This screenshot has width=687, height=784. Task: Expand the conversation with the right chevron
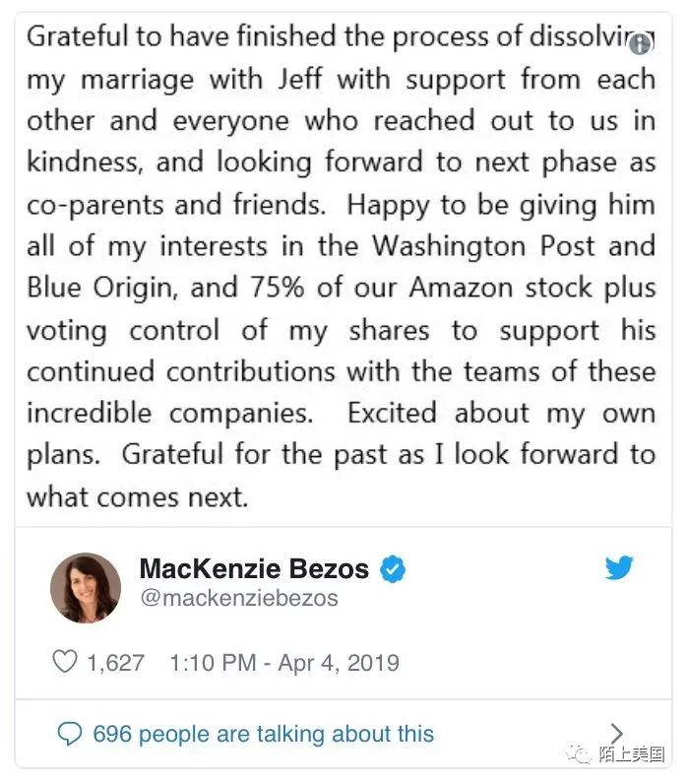coord(617,733)
